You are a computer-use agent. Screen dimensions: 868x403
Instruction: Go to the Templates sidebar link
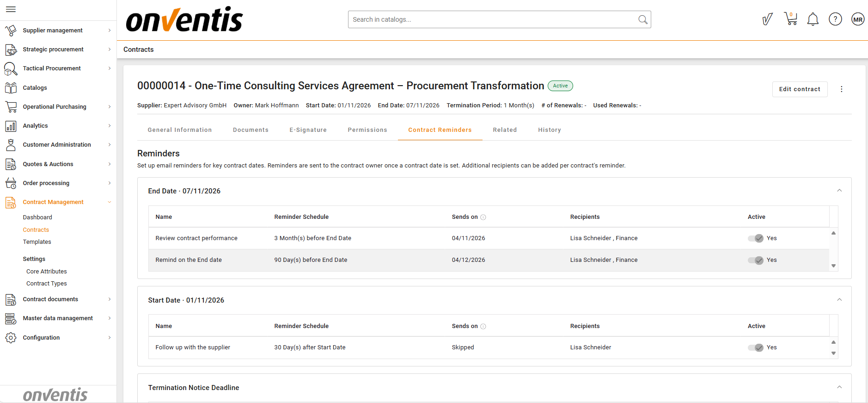point(37,242)
